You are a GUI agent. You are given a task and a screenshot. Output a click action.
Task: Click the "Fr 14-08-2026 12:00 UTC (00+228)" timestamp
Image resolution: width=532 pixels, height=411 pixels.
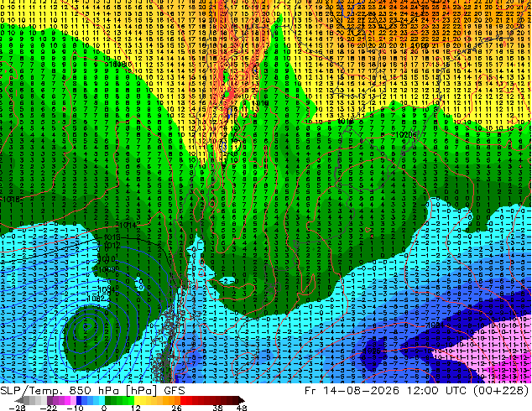coord(417,391)
